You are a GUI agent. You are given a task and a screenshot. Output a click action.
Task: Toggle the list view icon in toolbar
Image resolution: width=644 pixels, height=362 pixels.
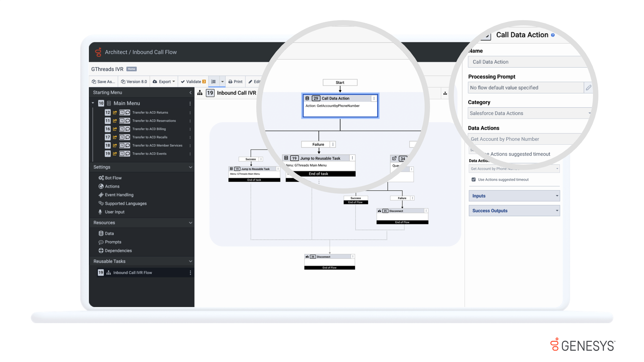pos(214,81)
